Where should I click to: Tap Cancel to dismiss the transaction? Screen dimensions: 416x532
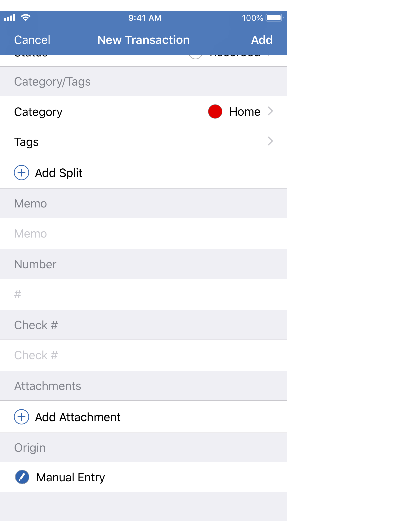click(32, 40)
